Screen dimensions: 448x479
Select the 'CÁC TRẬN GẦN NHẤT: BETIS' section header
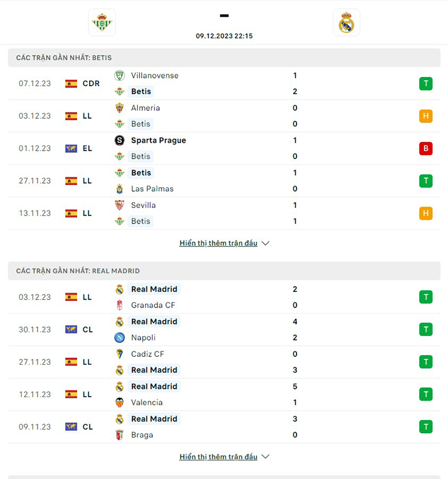pos(67,58)
